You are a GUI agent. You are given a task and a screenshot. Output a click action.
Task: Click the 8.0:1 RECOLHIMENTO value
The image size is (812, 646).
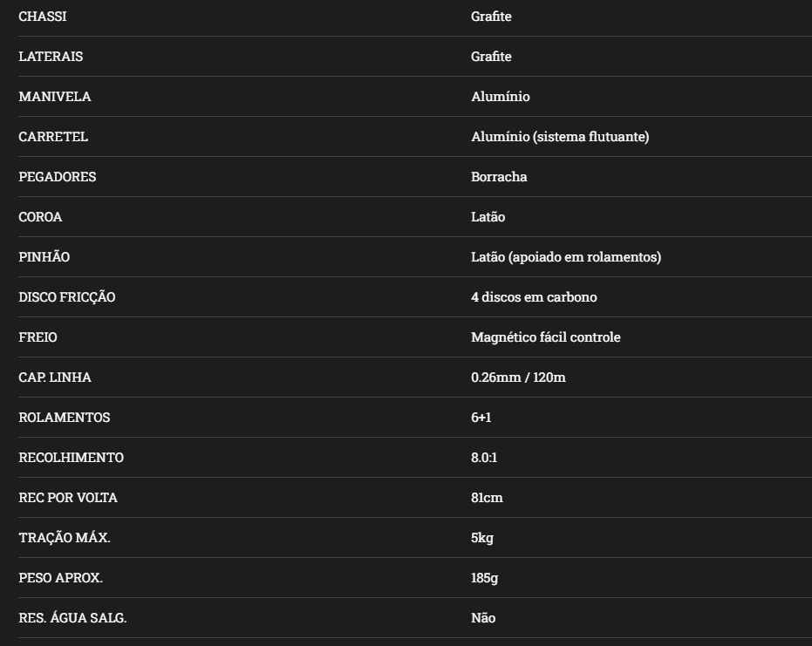click(484, 458)
